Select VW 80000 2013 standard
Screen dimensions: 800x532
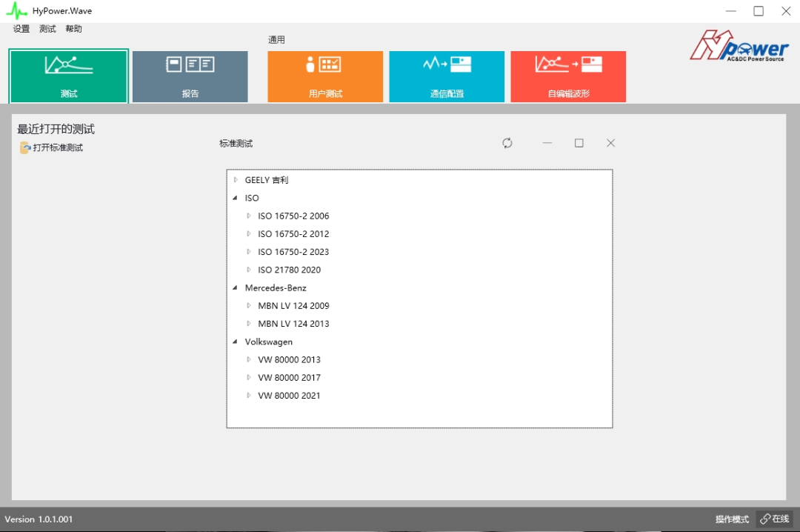click(x=290, y=359)
